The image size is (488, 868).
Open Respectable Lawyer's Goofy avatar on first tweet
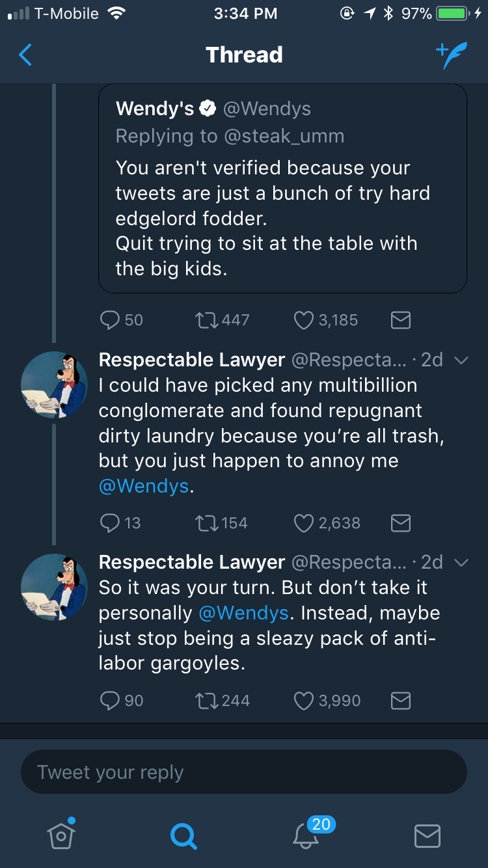[55, 384]
